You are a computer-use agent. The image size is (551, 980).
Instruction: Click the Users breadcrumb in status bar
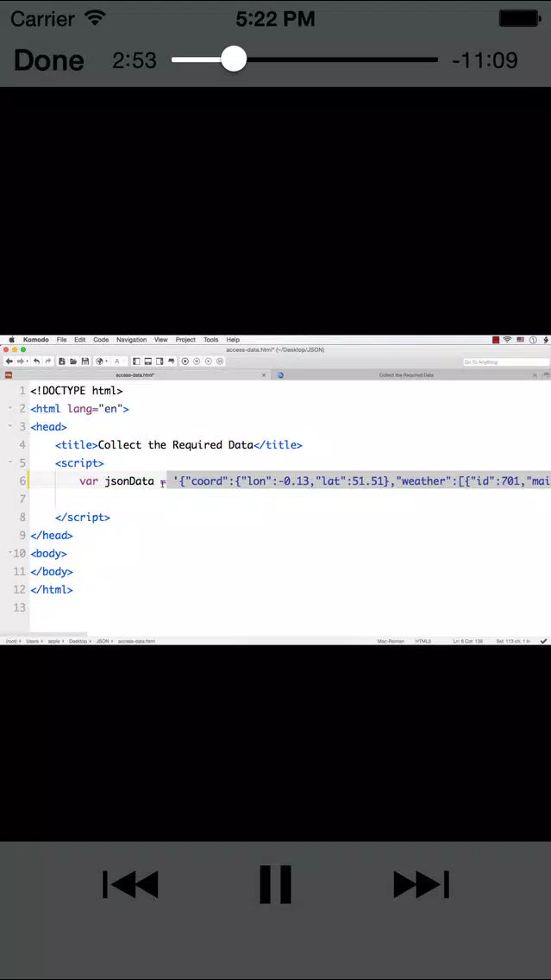click(33, 641)
